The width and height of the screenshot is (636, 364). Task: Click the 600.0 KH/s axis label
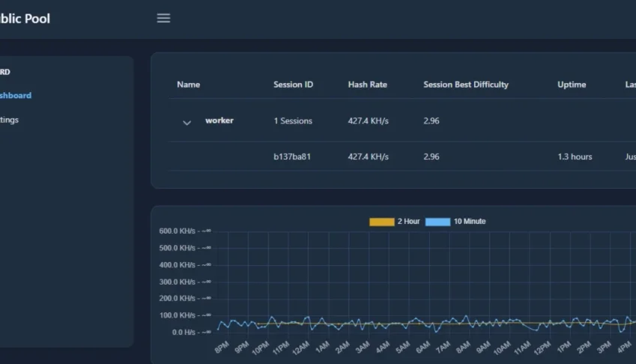(x=185, y=231)
